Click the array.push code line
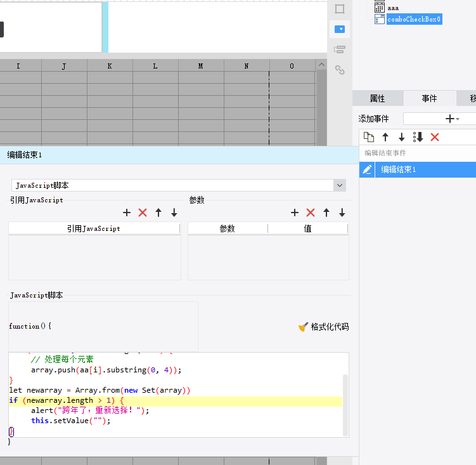The image size is (476, 465). point(106,370)
